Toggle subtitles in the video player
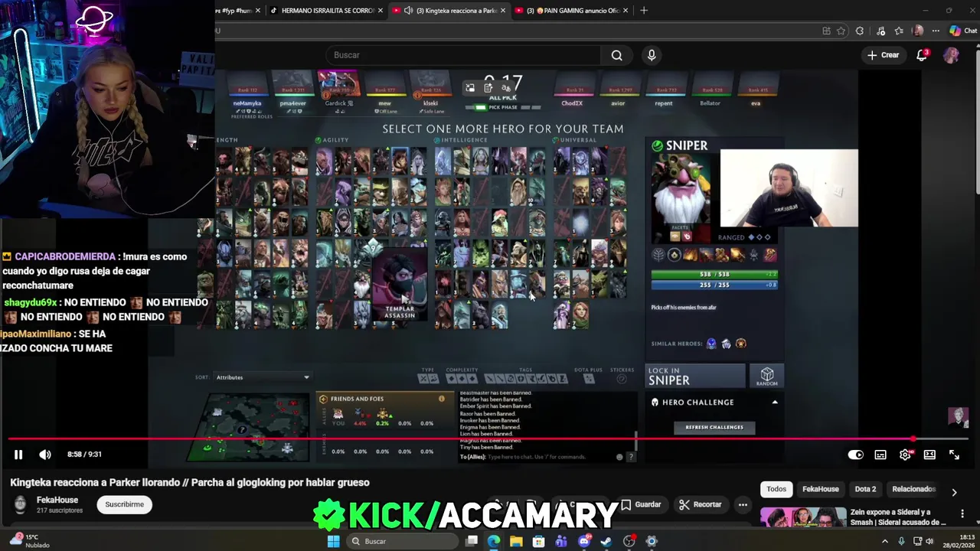980x551 pixels. pos(880,455)
